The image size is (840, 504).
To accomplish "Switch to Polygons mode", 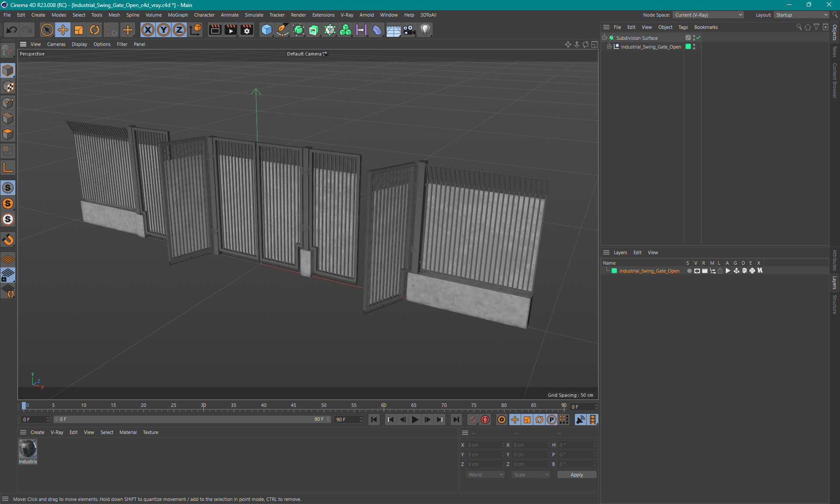I will (x=8, y=134).
